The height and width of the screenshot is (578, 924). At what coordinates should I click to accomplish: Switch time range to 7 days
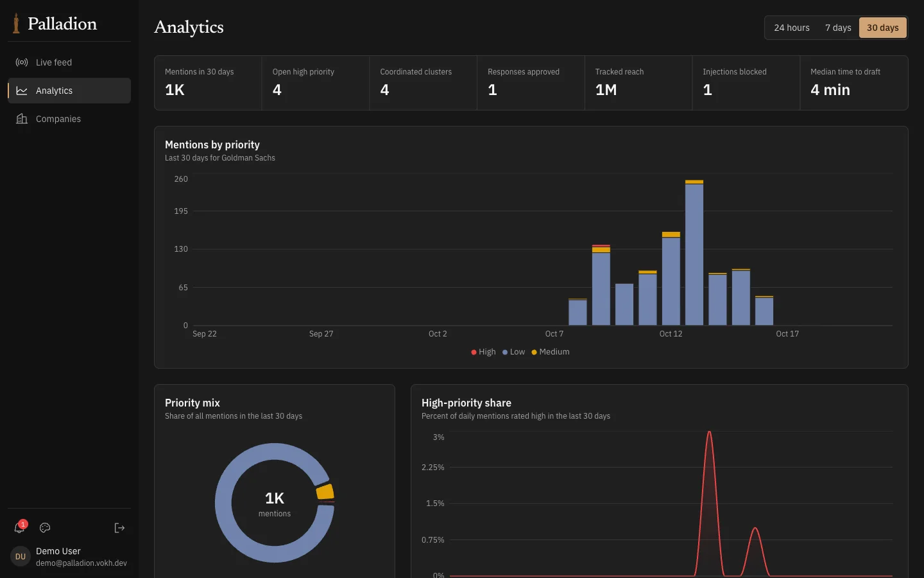(838, 28)
